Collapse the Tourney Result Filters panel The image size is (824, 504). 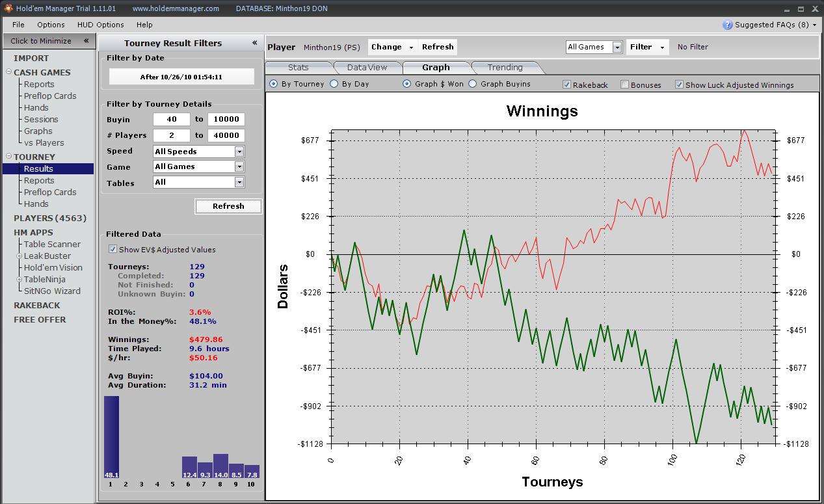[254, 43]
